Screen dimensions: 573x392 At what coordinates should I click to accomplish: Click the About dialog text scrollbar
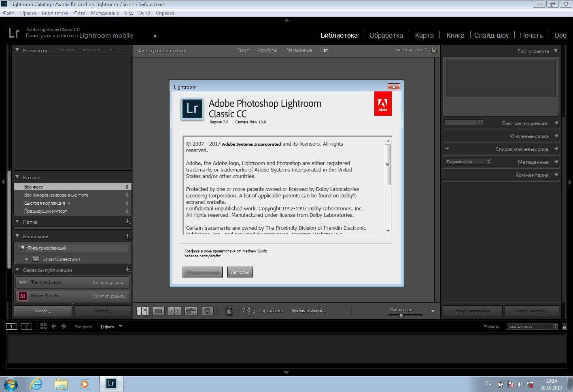pos(388,165)
